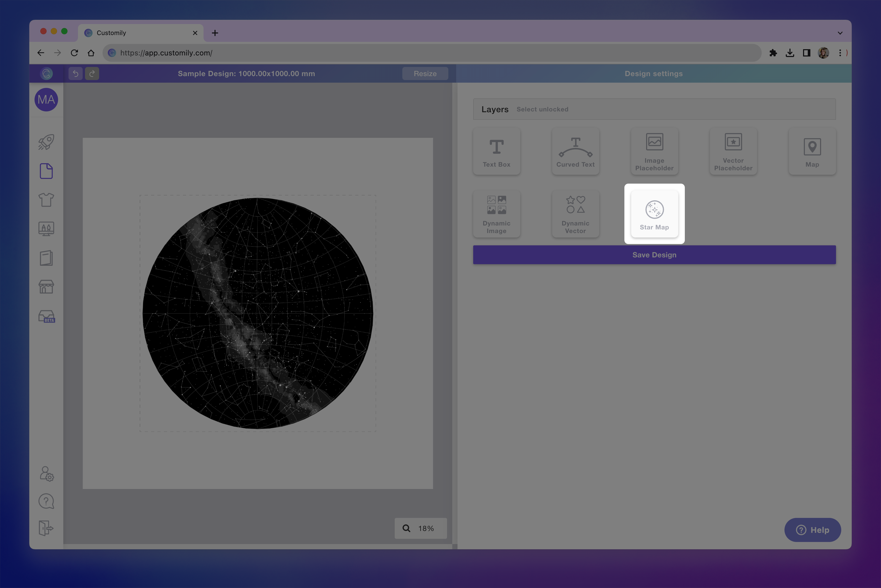Add a Dynamic Vector layer
The image size is (881, 588).
pos(575,213)
